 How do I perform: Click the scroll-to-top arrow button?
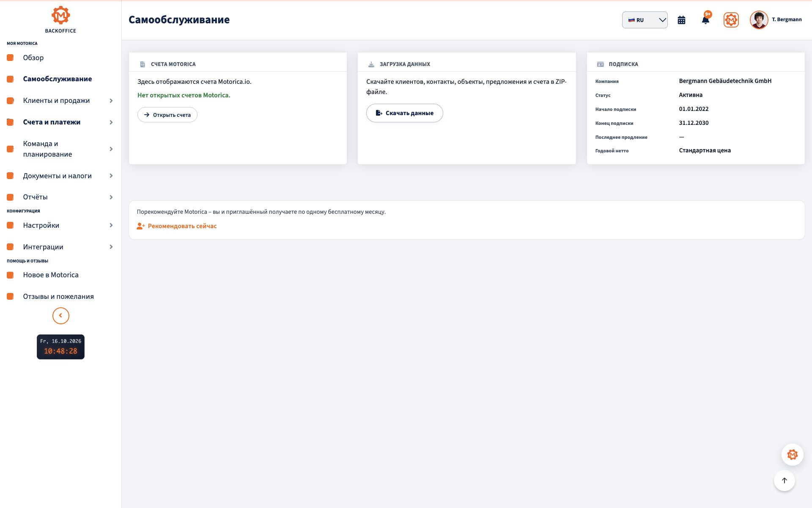point(784,480)
